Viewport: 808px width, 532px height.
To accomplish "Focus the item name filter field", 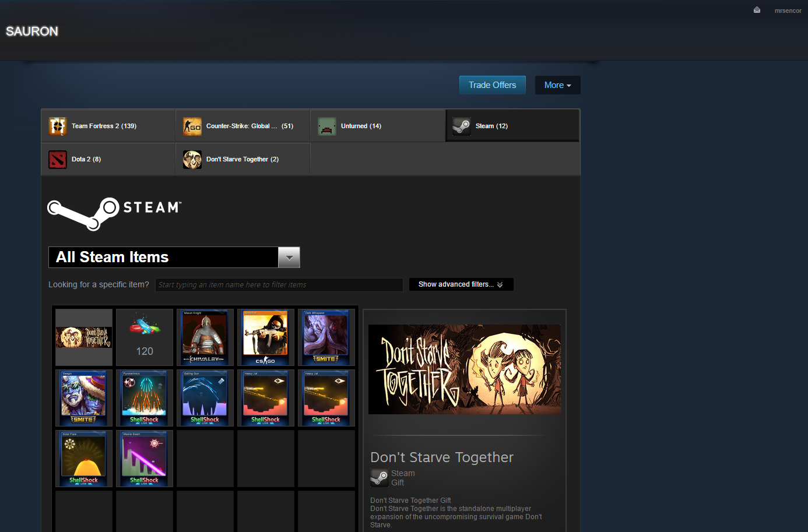I will point(279,284).
